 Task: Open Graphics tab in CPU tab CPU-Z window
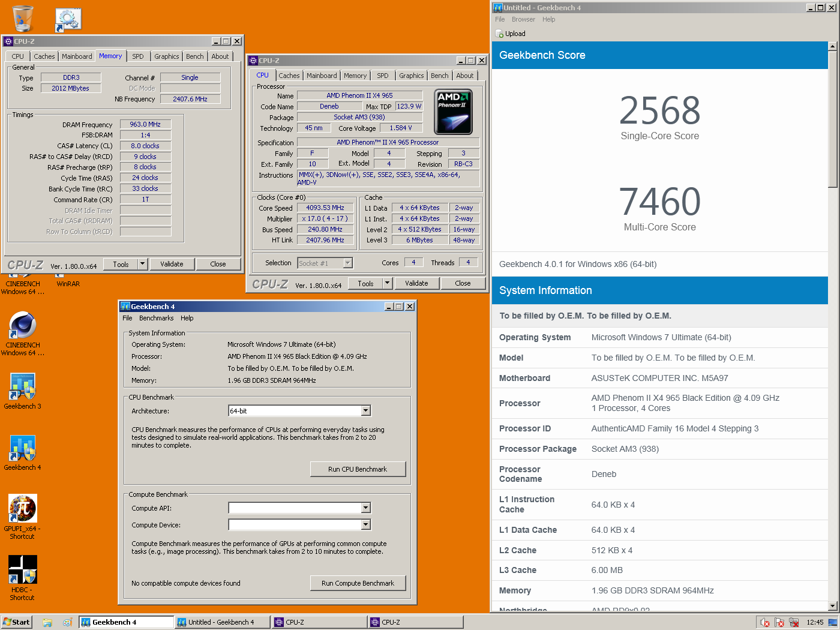[412, 76]
